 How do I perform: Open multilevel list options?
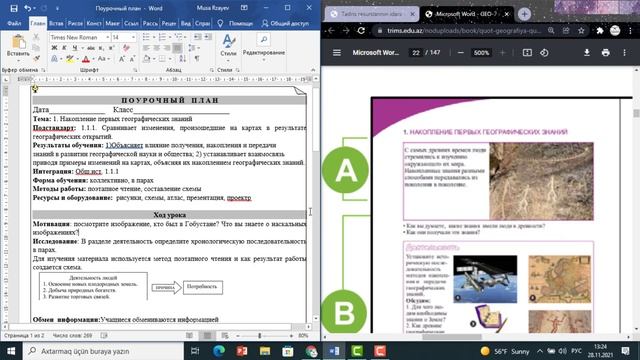point(179,37)
